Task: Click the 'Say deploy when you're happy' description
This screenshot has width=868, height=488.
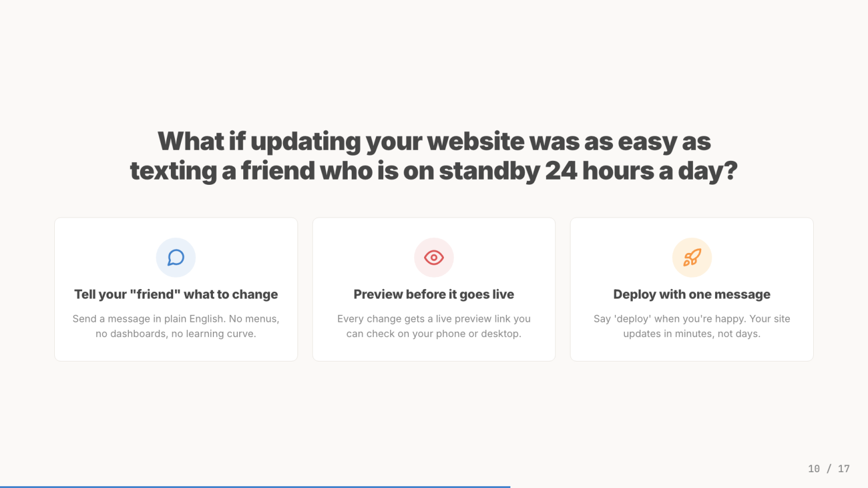Action: click(x=692, y=319)
